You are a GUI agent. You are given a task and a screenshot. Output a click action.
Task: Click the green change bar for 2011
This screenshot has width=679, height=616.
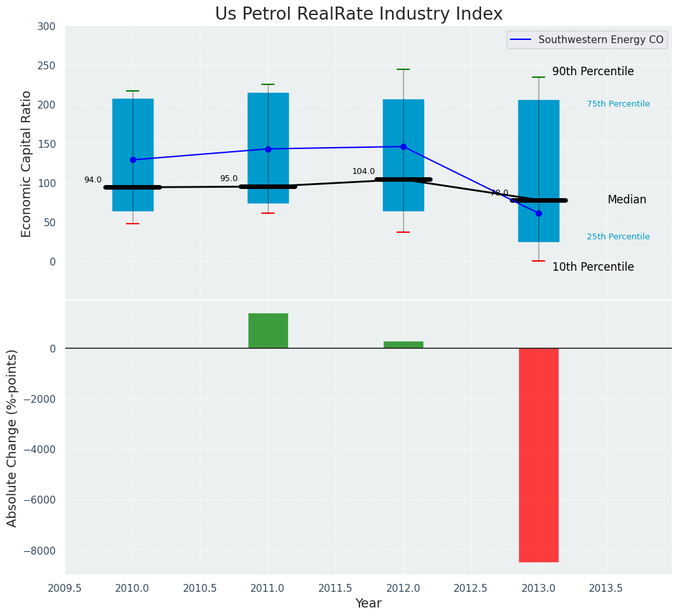pos(268,330)
